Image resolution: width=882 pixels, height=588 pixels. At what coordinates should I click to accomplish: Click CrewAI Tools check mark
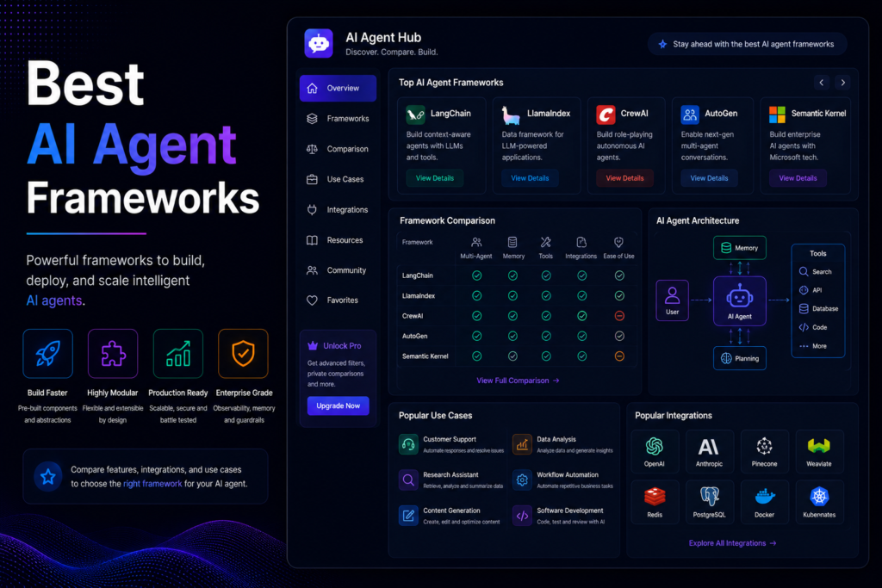coord(546,316)
